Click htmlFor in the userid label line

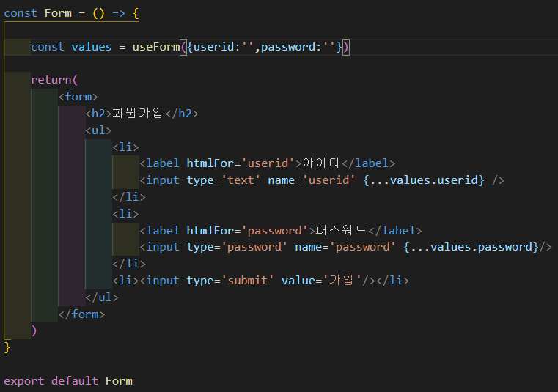[x=210, y=163]
